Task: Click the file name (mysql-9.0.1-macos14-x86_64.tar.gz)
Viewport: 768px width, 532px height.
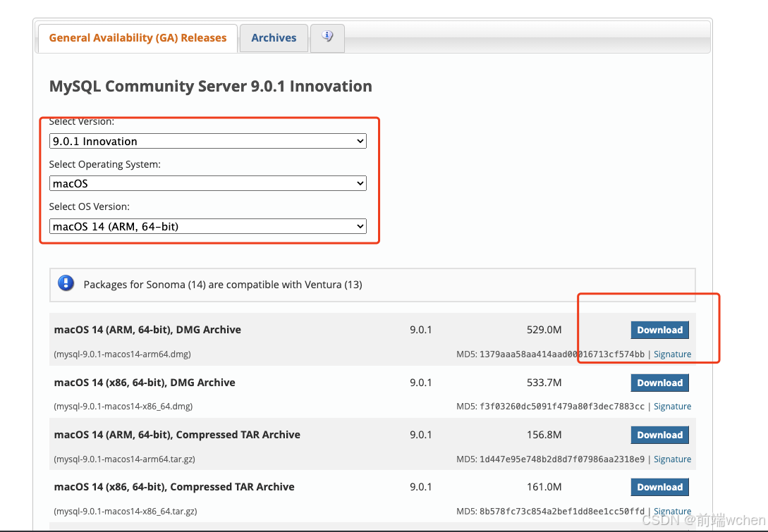Action: click(126, 511)
